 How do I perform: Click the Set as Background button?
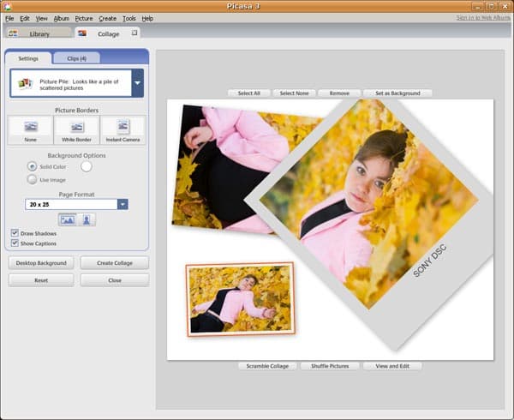pyautogui.click(x=397, y=93)
